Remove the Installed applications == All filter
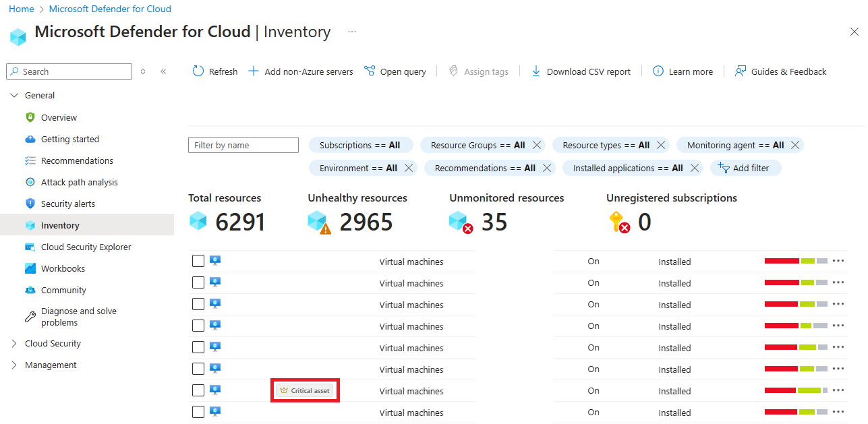Image resolution: width=868 pixels, height=424 pixels. (695, 168)
